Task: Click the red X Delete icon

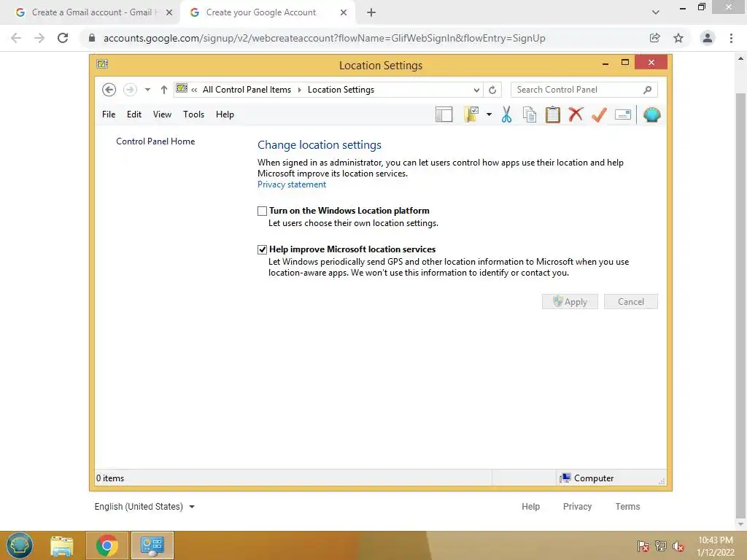Action: 576,114
